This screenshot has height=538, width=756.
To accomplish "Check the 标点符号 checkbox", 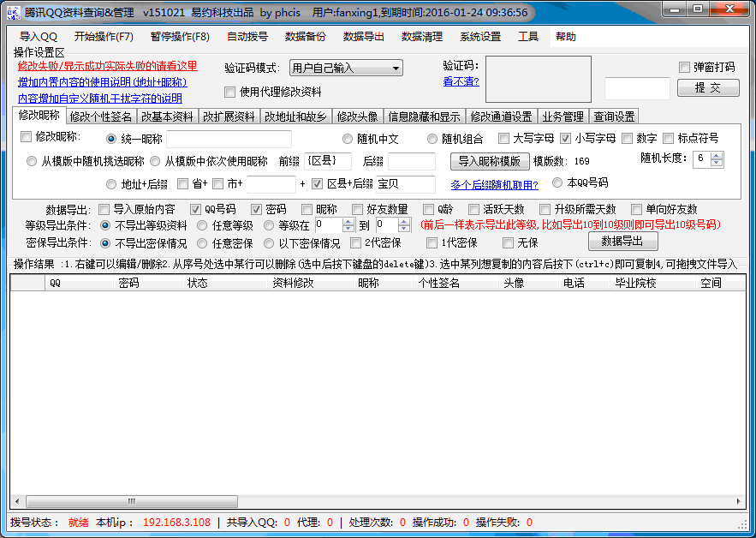I will (x=668, y=139).
